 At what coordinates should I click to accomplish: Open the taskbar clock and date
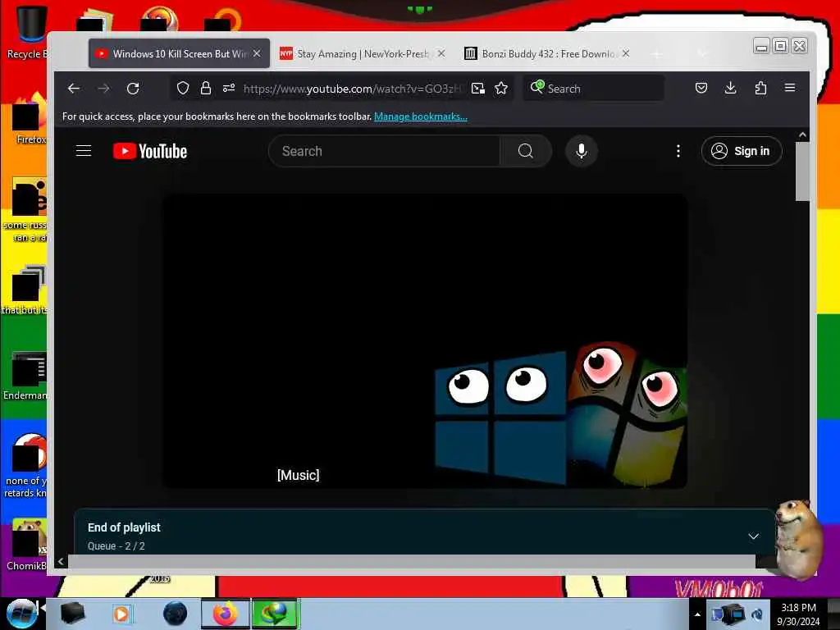point(798,614)
